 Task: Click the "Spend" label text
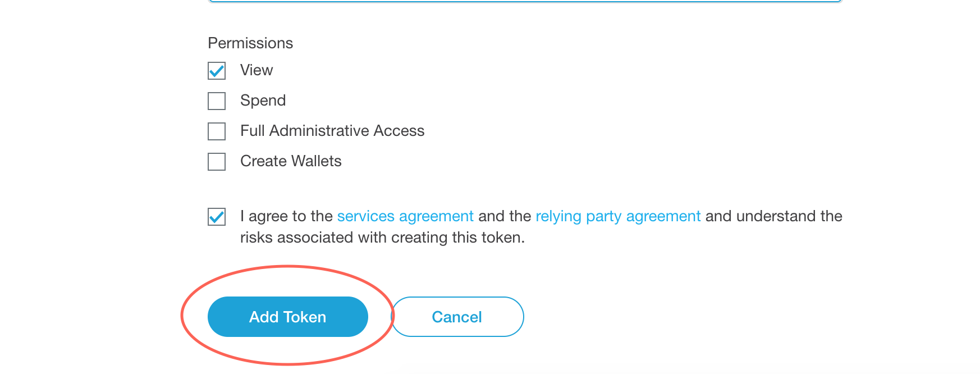263,101
